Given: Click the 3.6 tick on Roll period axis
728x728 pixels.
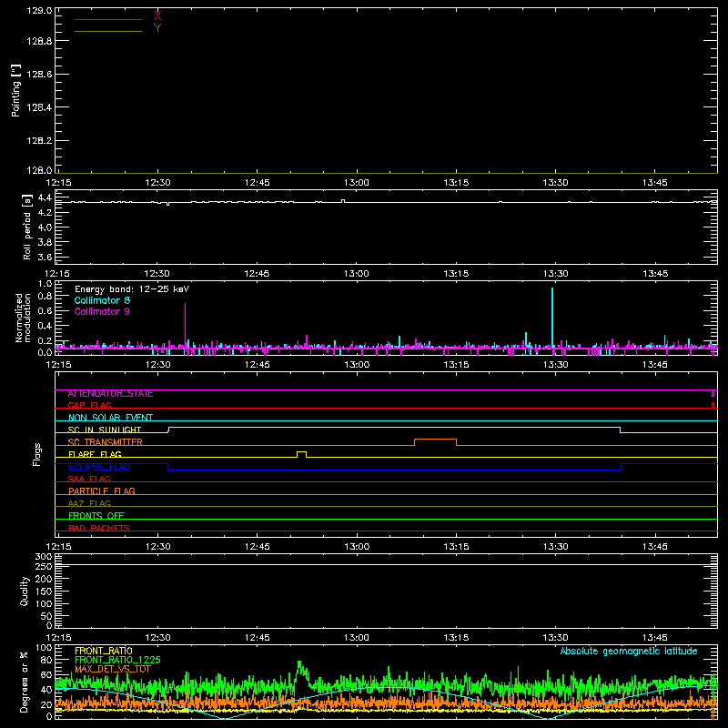Looking at the screenshot, I should 45,257.
